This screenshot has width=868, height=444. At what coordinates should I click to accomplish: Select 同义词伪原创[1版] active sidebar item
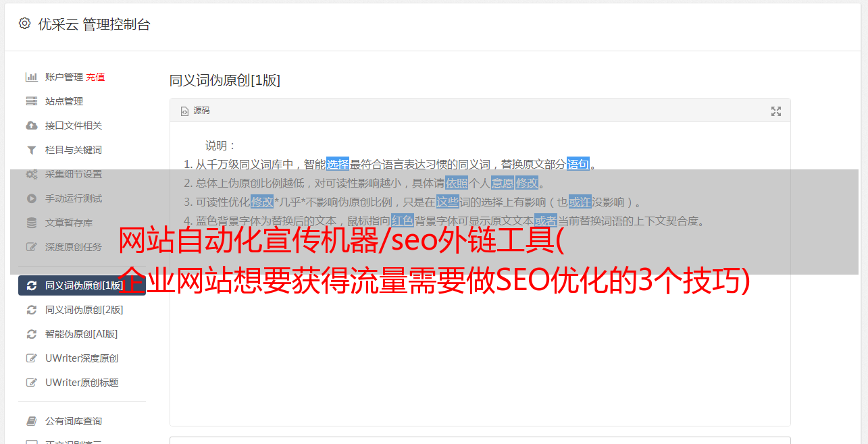(82, 285)
